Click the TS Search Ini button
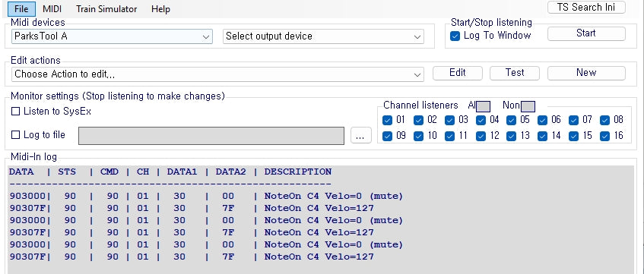644x274 pixels. pos(586,7)
